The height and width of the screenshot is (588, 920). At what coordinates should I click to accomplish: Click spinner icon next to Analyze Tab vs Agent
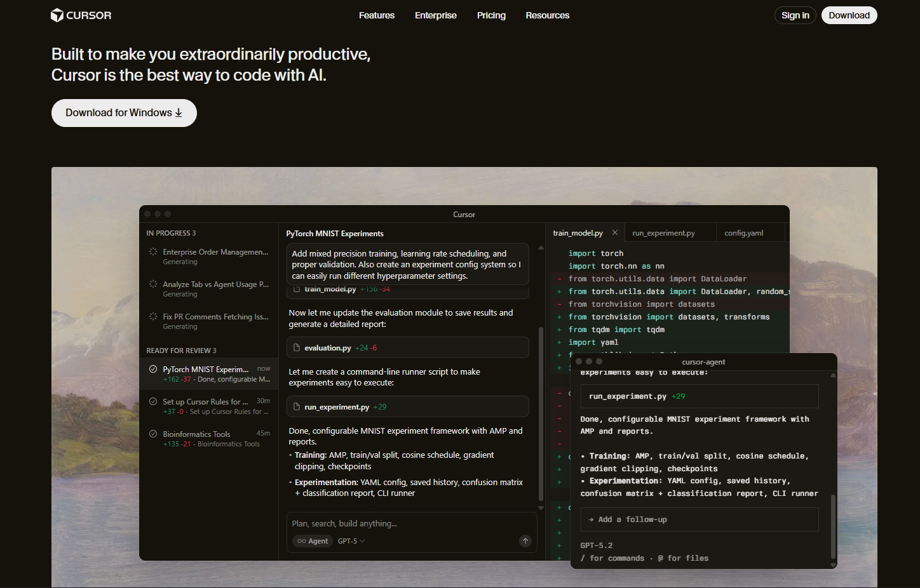[x=153, y=284]
